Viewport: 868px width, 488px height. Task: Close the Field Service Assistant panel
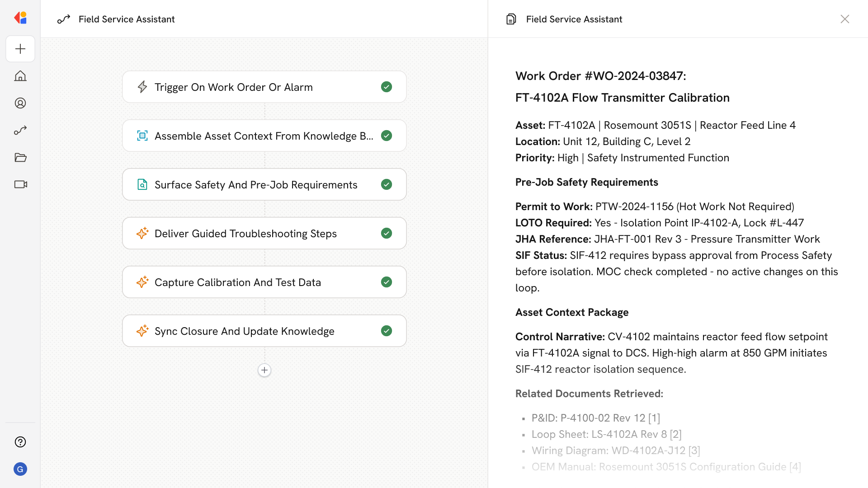coord(844,19)
